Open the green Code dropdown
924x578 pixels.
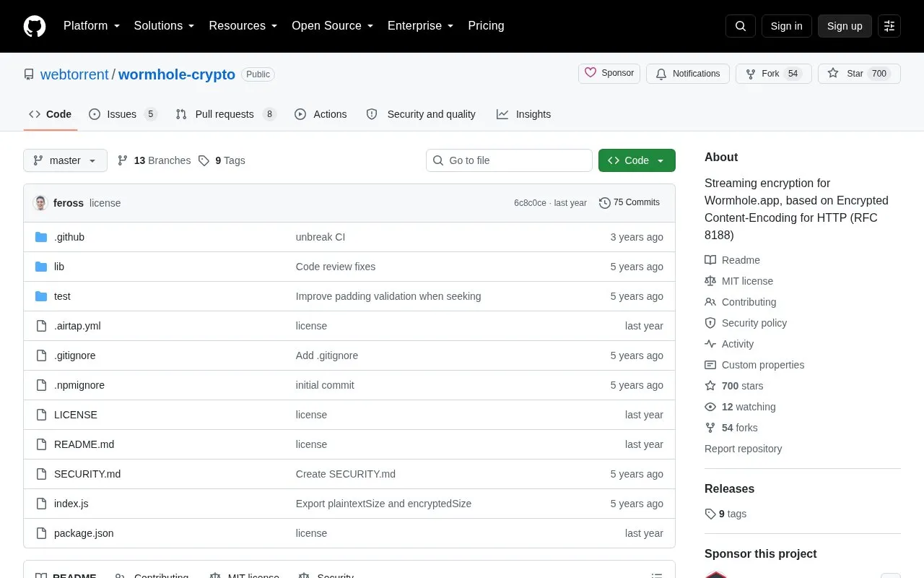[637, 160]
